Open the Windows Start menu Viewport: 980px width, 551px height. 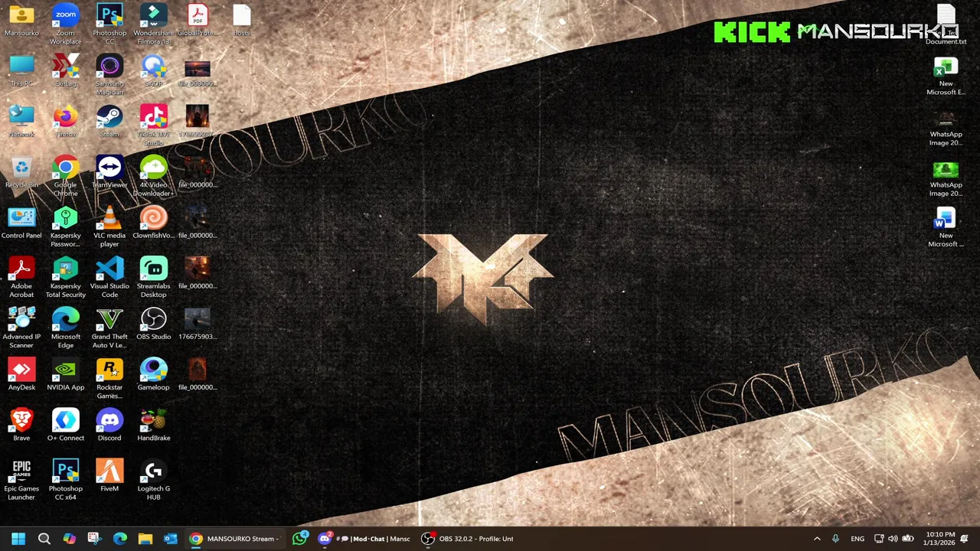(x=18, y=539)
